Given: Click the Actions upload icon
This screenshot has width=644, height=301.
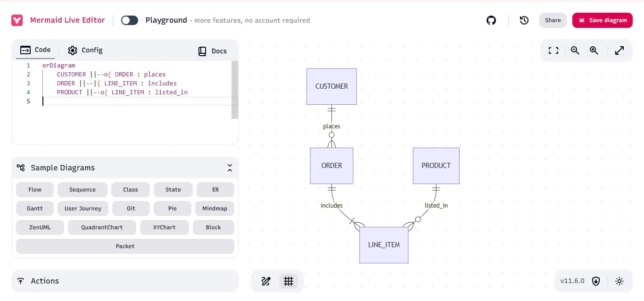Looking at the screenshot, I should [x=20, y=281].
